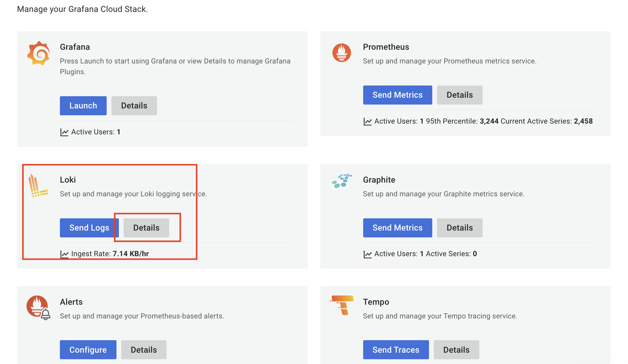Click the Tempo logo icon
Image resolution: width=628 pixels, height=364 pixels.
(x=342, y=305)
